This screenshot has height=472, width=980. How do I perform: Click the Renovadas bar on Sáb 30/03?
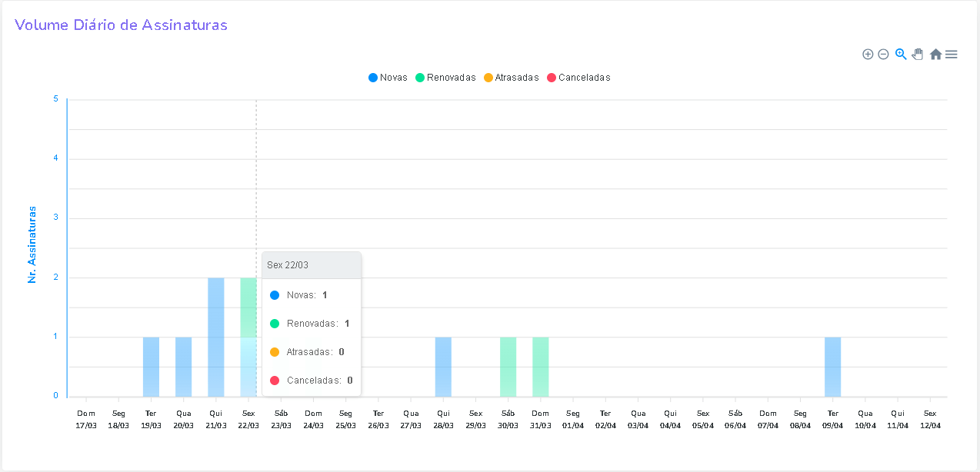click(x=508, y=367)
